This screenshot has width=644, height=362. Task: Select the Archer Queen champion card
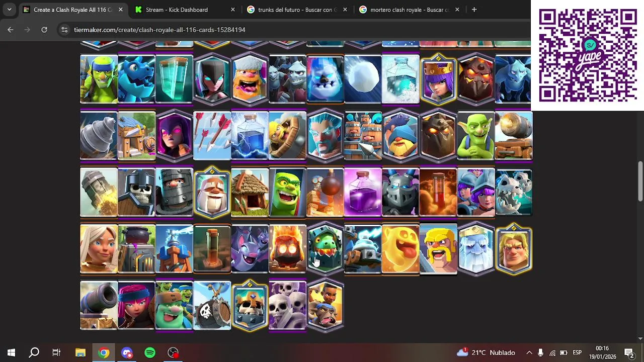click(438, 79)
